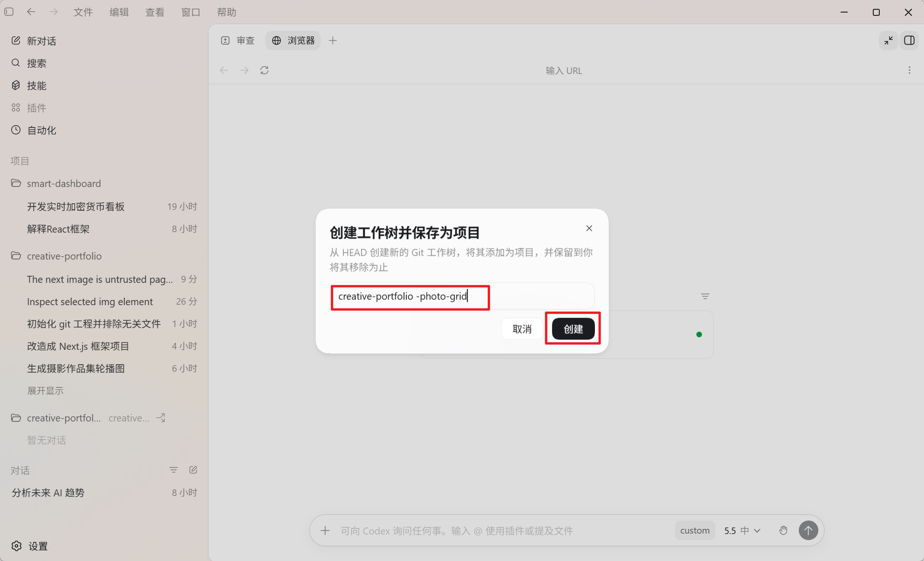Click 创建 to create the worktree

573,329
